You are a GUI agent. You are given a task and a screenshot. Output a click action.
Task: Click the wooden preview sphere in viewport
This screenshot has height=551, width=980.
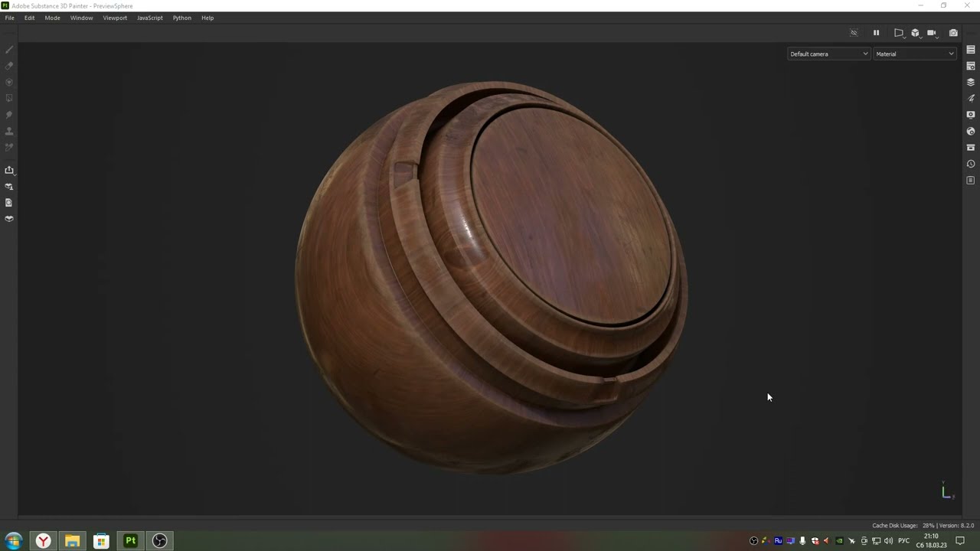tap(491, 277)
